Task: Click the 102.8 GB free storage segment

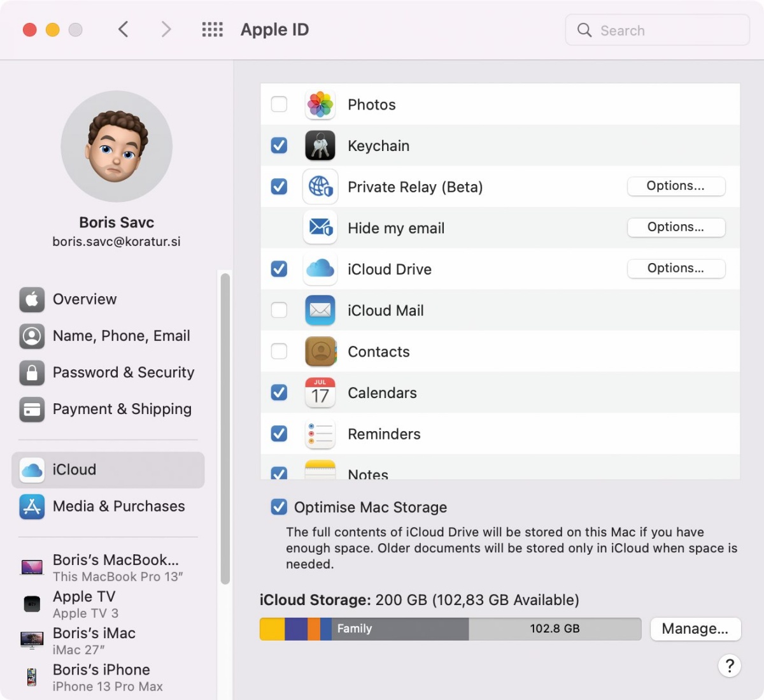Action: 555,629
